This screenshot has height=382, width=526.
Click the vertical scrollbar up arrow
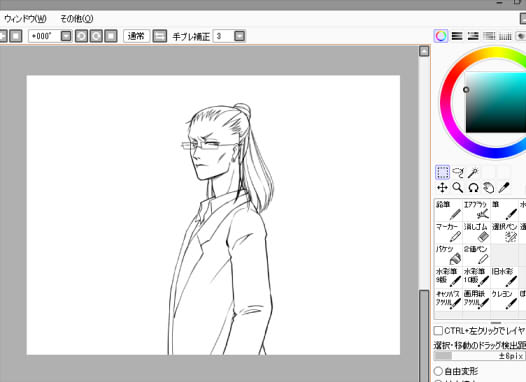click(424, 51)
